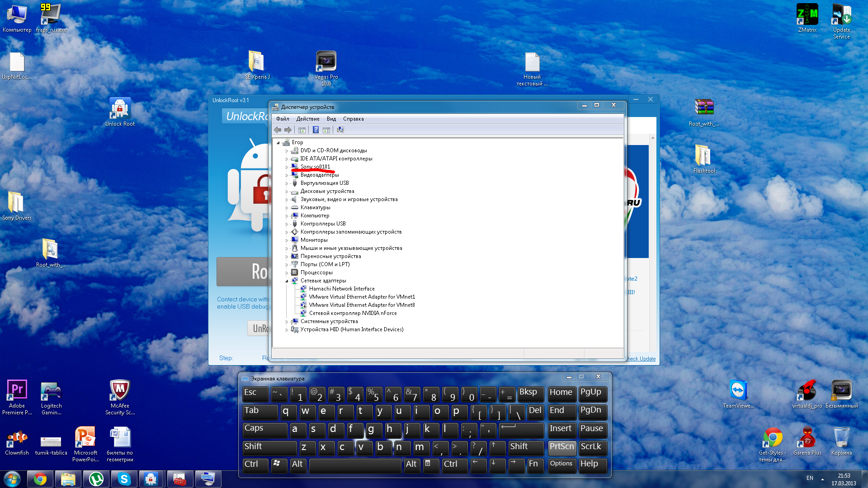Open the Windows Start button
The image size is (868, 488).
[x=12, y=479]
